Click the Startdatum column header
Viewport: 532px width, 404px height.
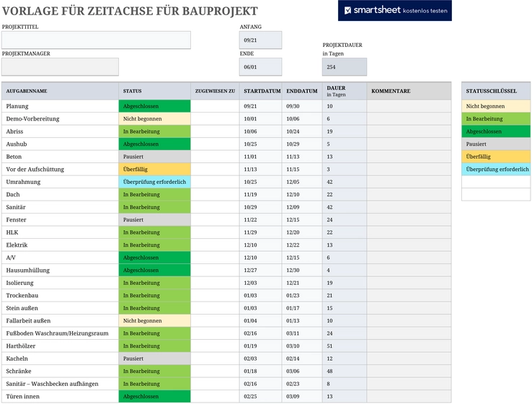click(260, 91)
